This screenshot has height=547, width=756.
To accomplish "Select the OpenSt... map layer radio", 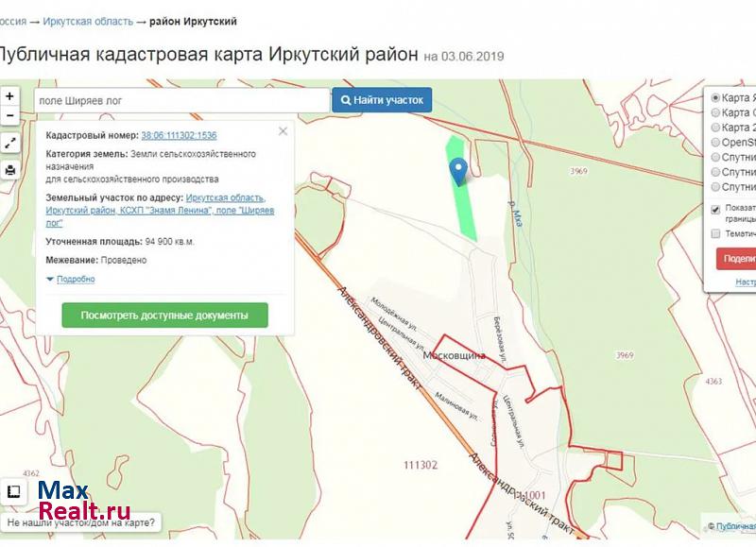I will tap(715, 143).
